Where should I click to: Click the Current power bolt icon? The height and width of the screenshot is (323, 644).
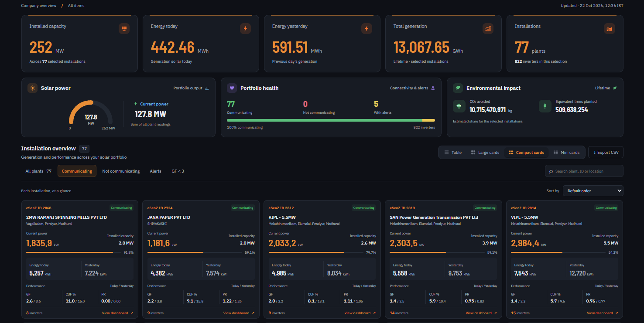pos(136,104)
